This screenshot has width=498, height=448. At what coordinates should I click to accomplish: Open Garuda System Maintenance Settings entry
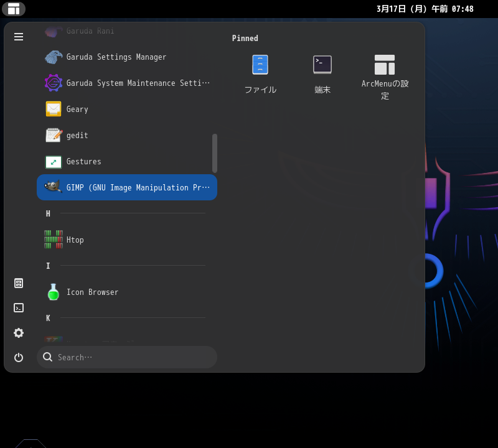point(127,83)
